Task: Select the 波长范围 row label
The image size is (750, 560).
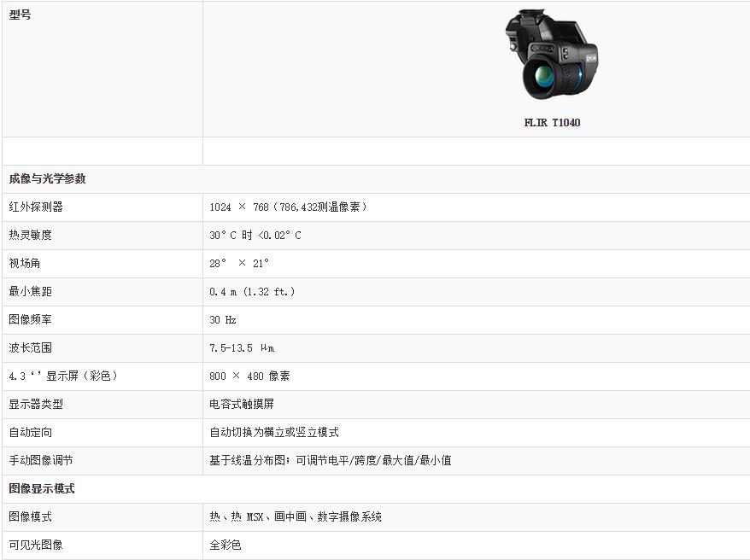Action: point(31,347)
